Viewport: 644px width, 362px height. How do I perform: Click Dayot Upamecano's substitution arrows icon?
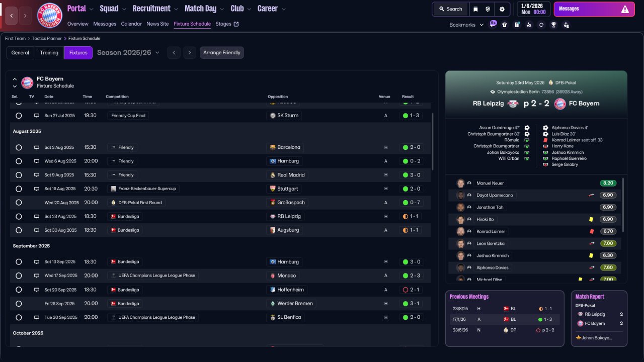(x=592, y=195)
